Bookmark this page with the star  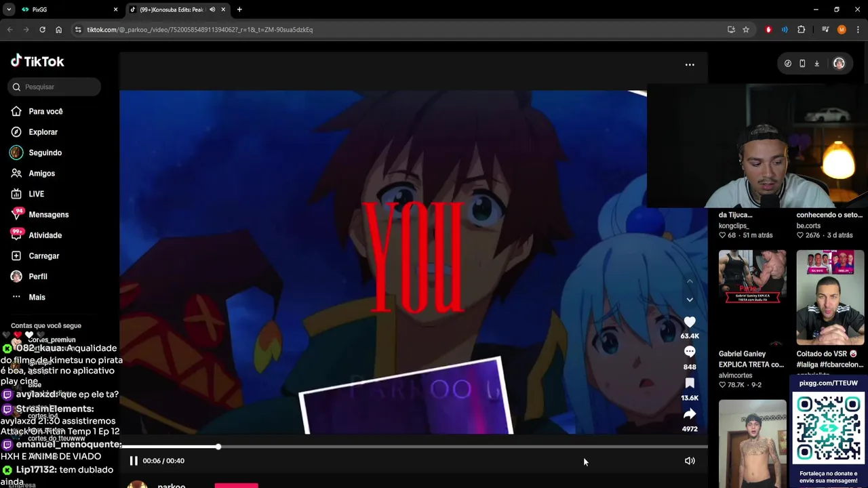(x=746, y=30)
